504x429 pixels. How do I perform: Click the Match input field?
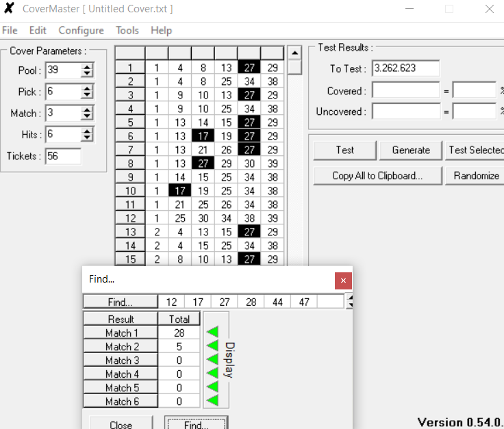[x=63, y=114]
